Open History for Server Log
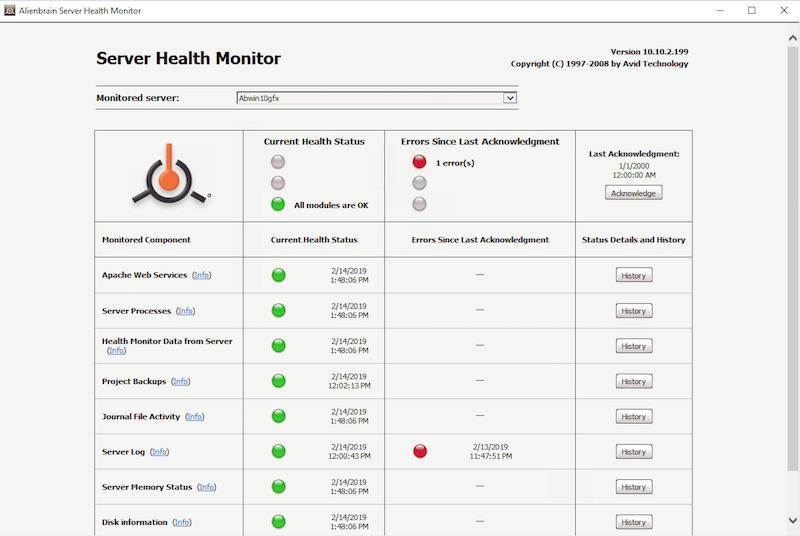 coord(633,452)
